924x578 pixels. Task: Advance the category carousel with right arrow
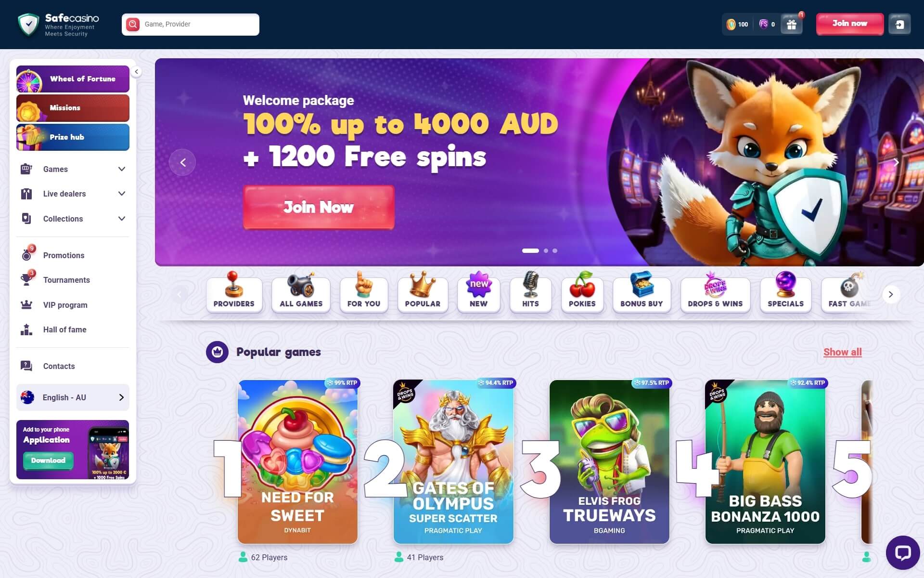[x=891, y=294]
